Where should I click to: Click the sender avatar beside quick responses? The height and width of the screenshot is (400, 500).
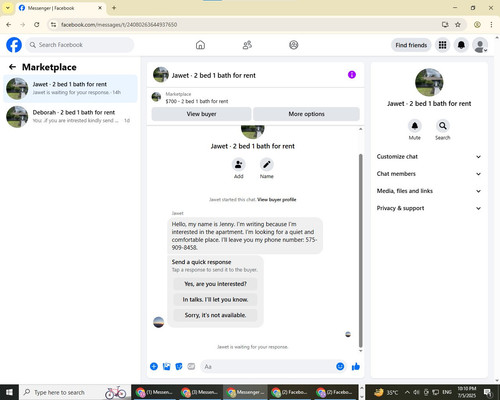[159, 322]
